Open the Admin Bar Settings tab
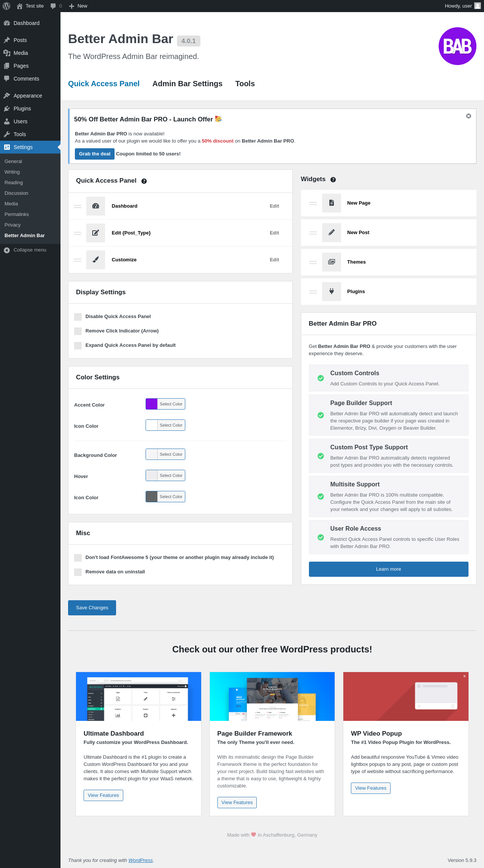This screenshot has width=484, height=868. tap(187, 84)
